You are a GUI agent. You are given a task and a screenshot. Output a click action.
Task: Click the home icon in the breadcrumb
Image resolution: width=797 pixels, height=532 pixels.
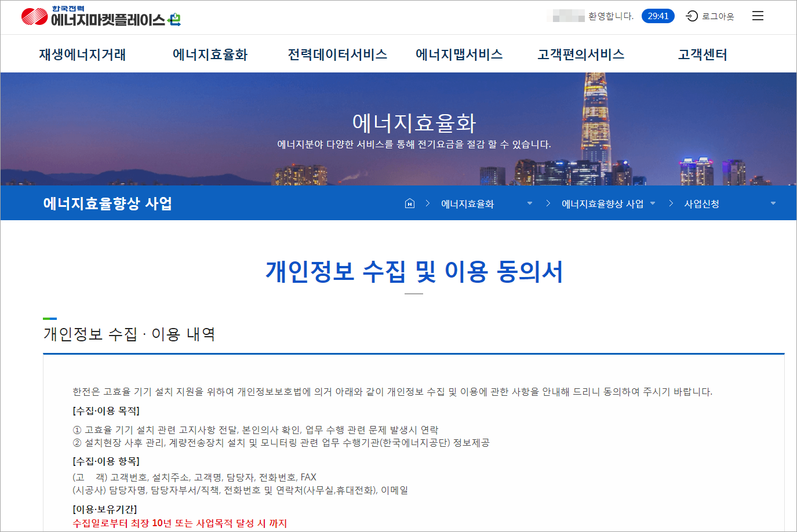(410, 203)
